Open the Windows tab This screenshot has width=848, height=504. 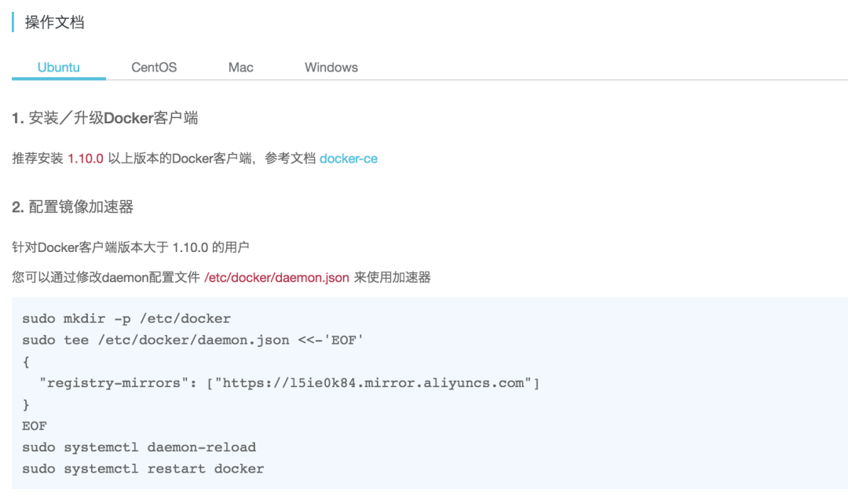click(331, 68)
